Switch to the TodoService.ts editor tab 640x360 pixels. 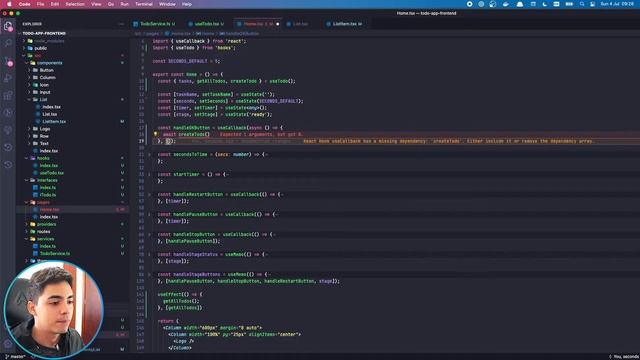pyautogui.click(x=155, y=24)
